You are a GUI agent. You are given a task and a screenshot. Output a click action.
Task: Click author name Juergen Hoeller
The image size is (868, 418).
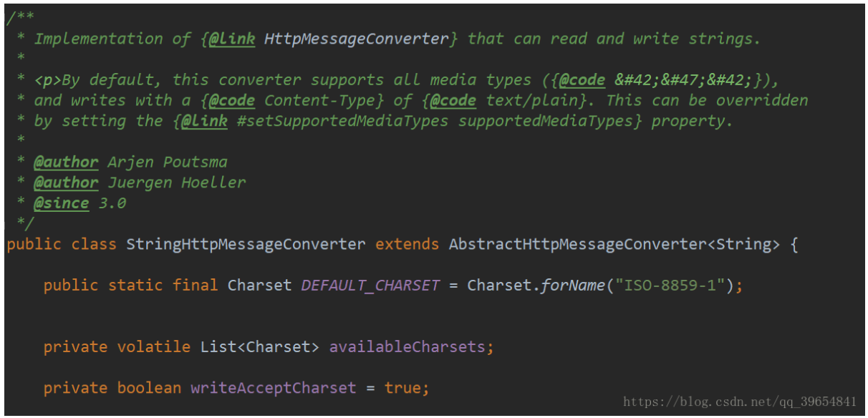coord(176,183)
